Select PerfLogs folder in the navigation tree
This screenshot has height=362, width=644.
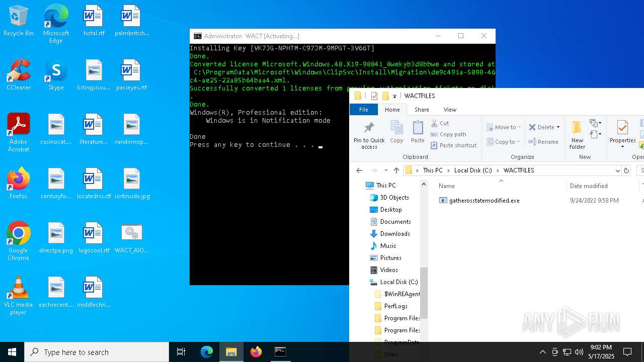point(395,306)
